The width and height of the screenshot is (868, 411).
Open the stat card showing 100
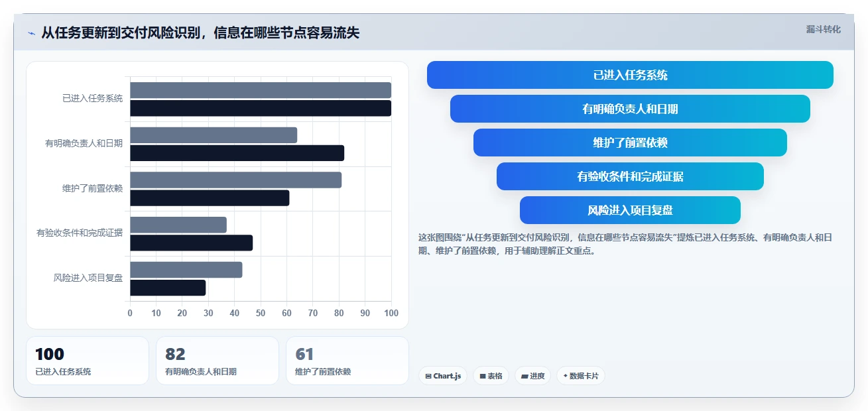point(88,361)
